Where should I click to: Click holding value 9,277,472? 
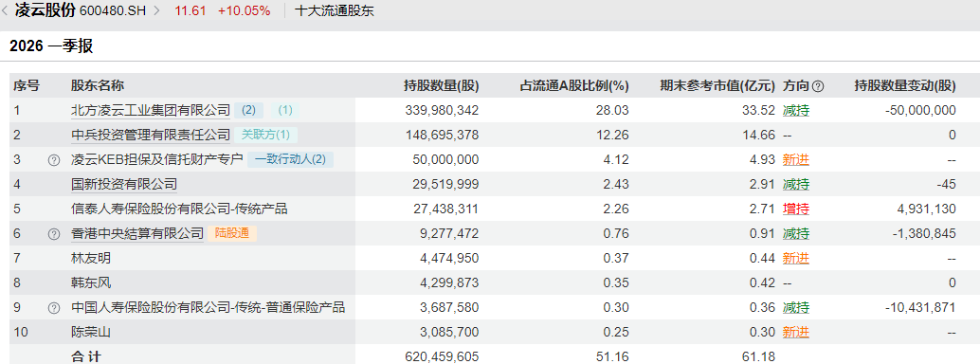pyautogui.click(x=449, y=234)
